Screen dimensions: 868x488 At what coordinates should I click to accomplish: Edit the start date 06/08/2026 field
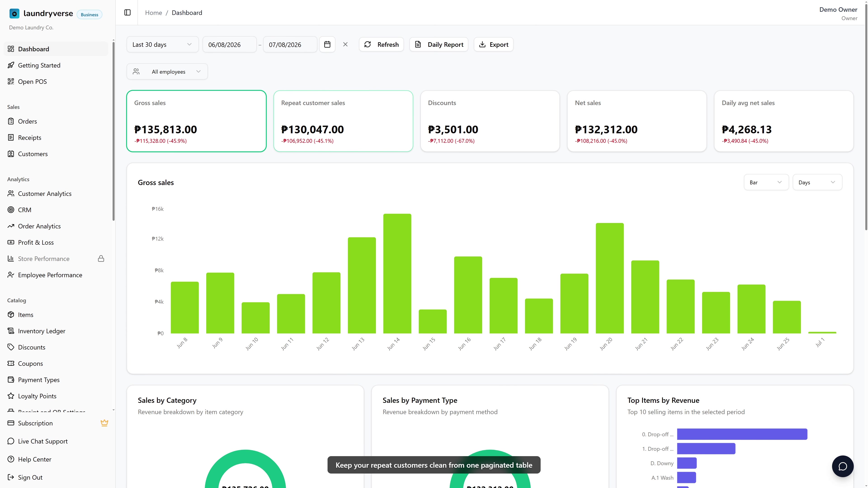pyautogui.click(x=229, y=45)
